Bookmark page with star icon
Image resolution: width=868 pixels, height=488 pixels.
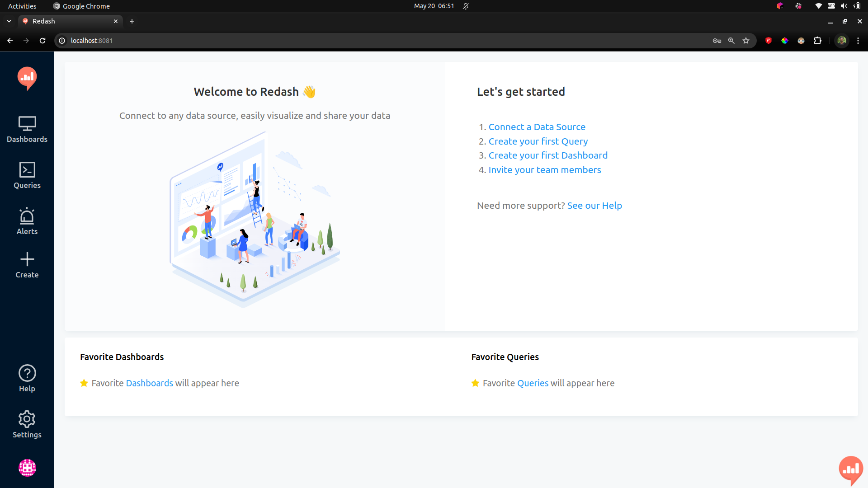pos(746,41)
